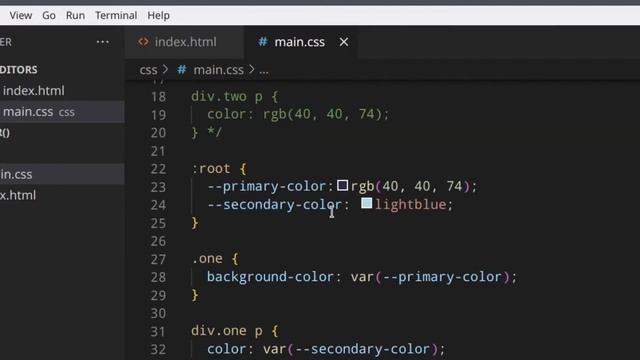Click the lightblue value text
Screen dimensions: 640x360
tap(411, 204)
